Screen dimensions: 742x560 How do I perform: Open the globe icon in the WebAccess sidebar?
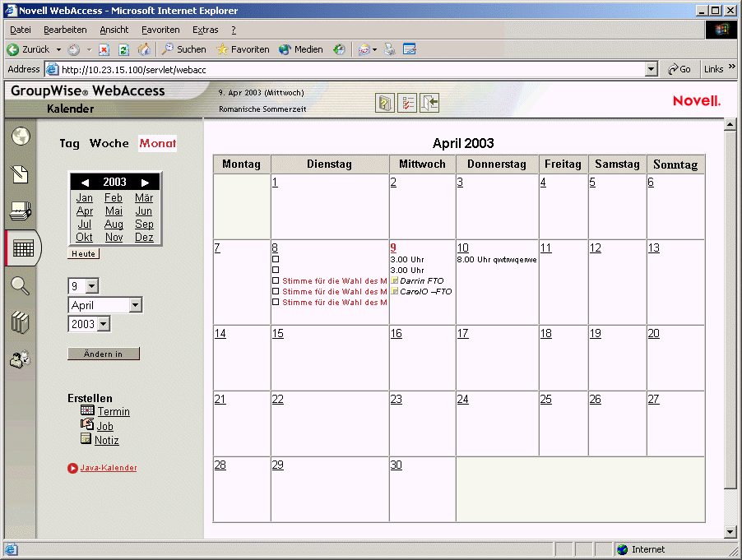coord(21,137)
